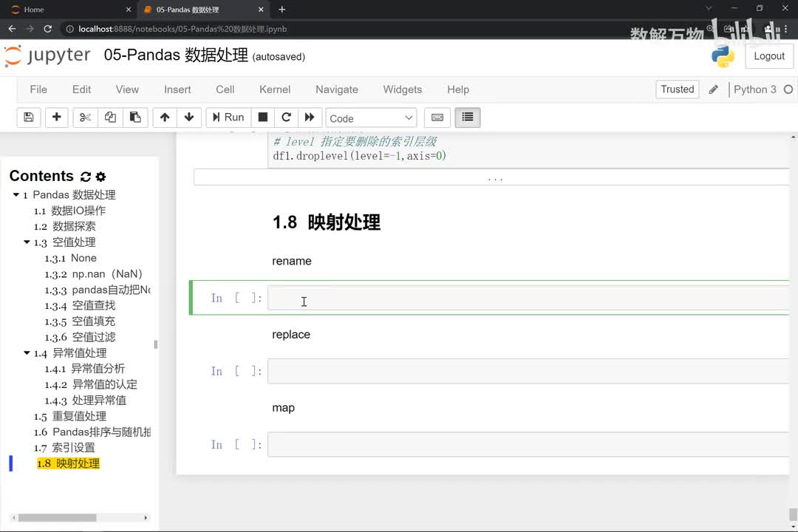Collapse the 1.3 空值处理 section

[27, 242]
